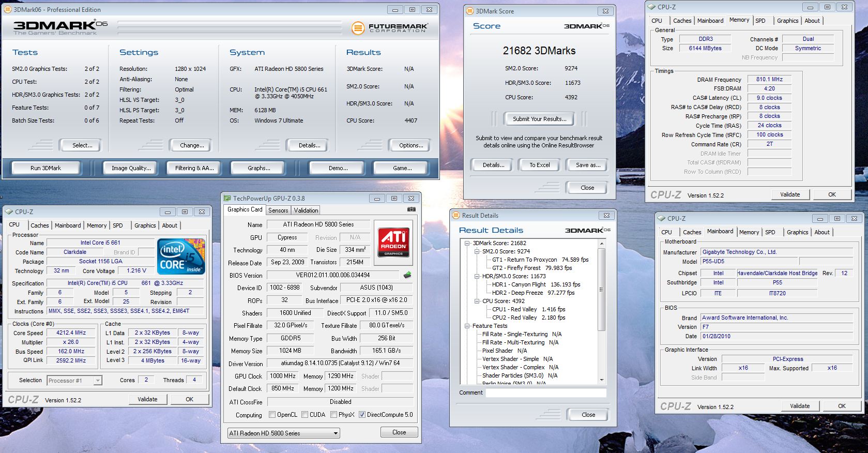
Task: Open the About tab in the CPU-Z window on the Memory tab
Action: [x=812, y=21]
